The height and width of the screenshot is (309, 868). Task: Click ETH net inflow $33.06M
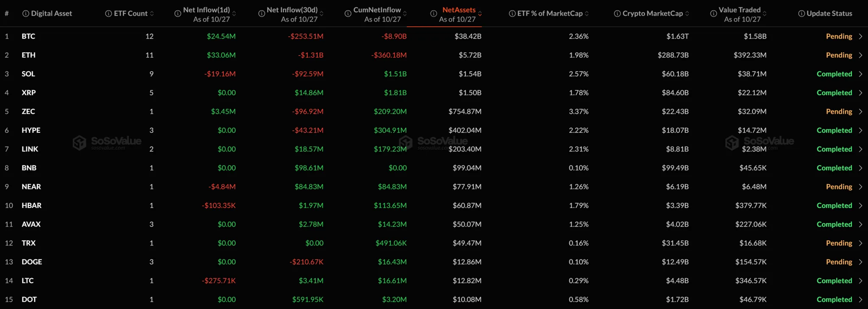pyautogui.click(x=221, y=55)
